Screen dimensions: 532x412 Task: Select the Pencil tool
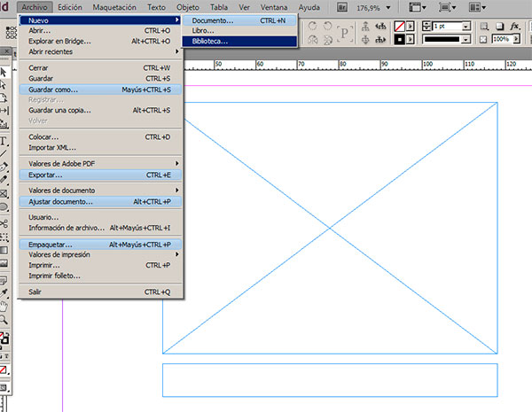4,179
